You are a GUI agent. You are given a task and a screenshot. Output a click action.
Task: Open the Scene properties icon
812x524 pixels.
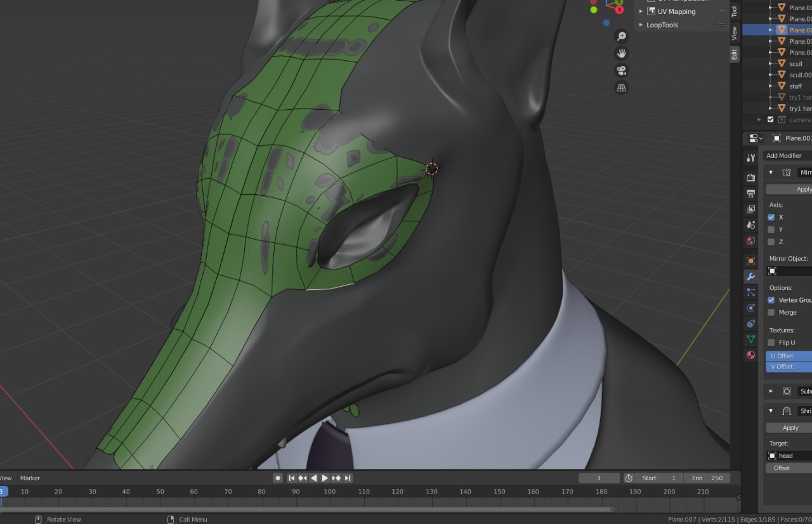click(751, 225)
